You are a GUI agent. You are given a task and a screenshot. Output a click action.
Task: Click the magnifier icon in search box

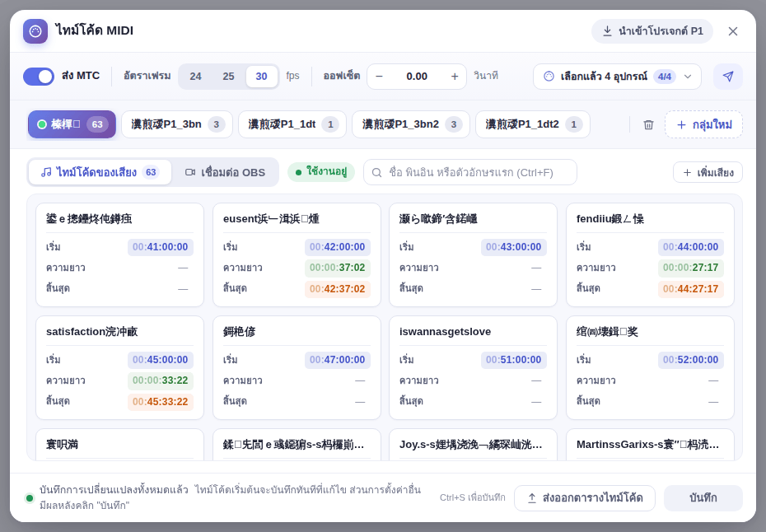376,172
